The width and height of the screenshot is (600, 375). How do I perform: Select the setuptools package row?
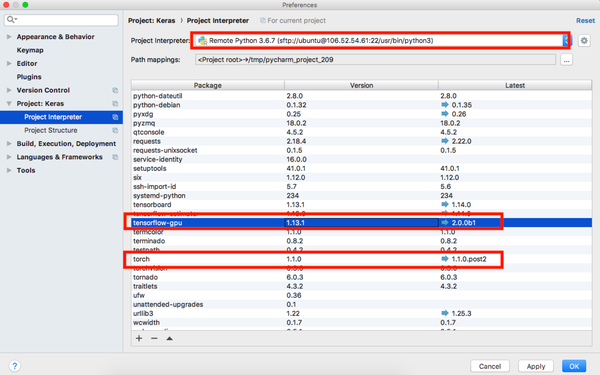pyautogui.click(x=362, y=168)
